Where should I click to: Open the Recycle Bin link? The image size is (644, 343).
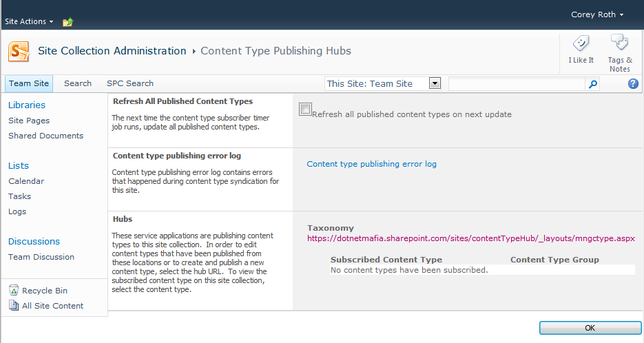pyautogui.click(x=44, y=291)
